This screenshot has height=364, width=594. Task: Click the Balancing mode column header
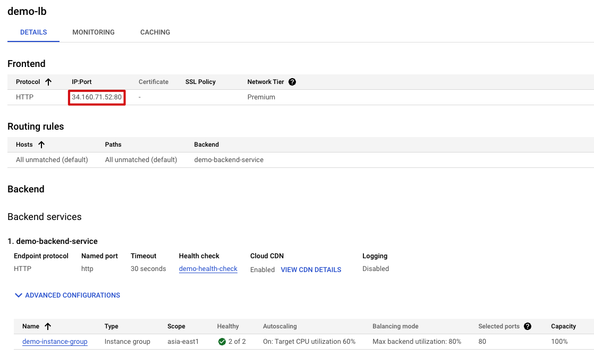[x=395, y=326]
